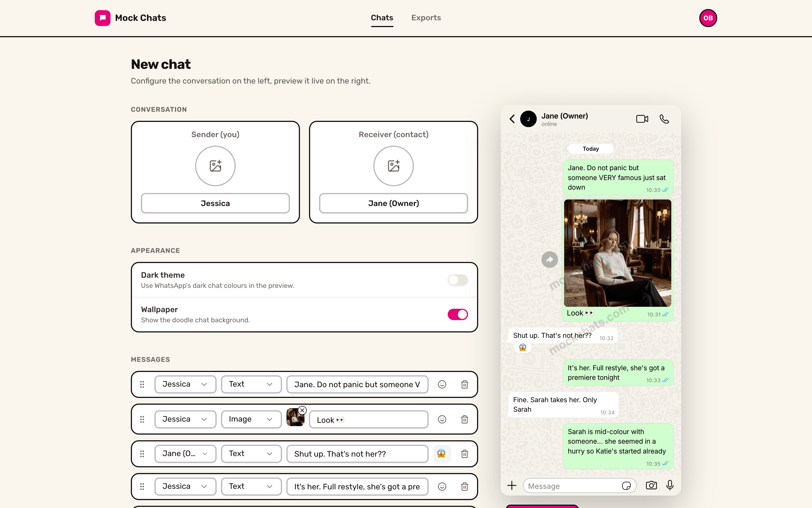Open type dropdown in 'It's her. Full restyle' row
812x508 pixels.
click(251, 487)
